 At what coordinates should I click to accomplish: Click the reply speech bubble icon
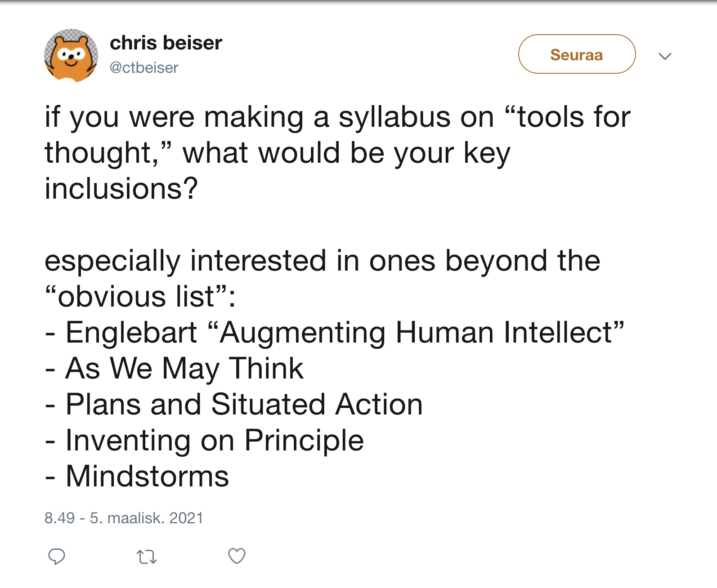(x=57, y=557)
